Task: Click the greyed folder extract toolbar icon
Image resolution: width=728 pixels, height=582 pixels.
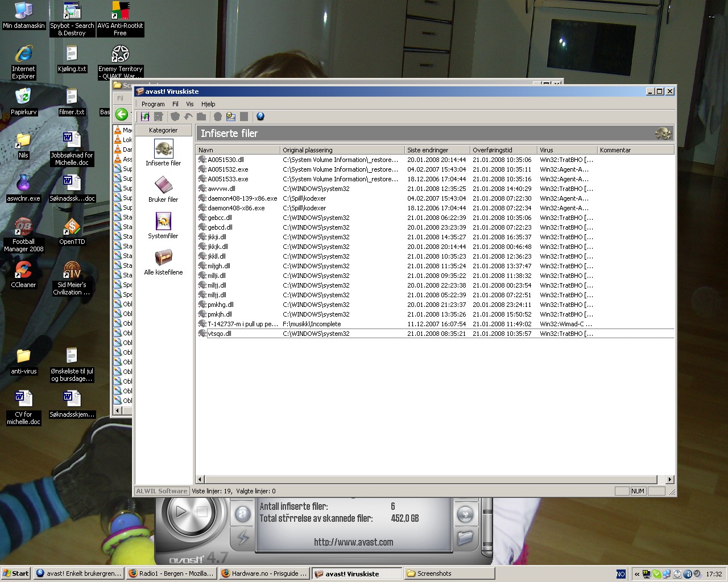Action: (x=201, y=117)
